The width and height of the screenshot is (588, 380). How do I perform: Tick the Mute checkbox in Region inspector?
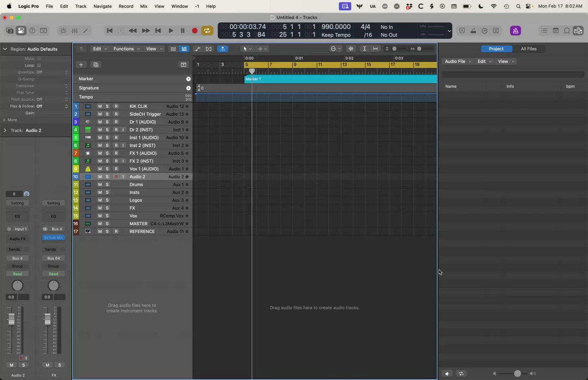[39, 58]
